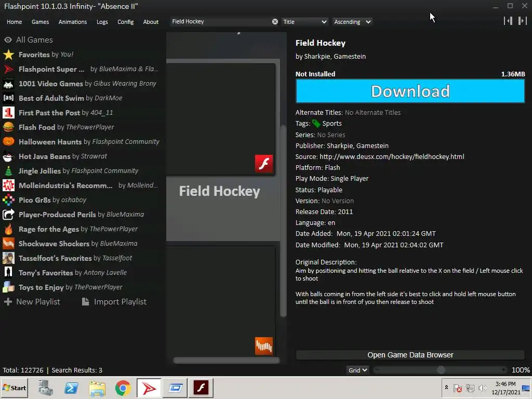Click the Jingle Jollies tree icon
The width and height of the screenshot is (532, 399).
(8, 170)
